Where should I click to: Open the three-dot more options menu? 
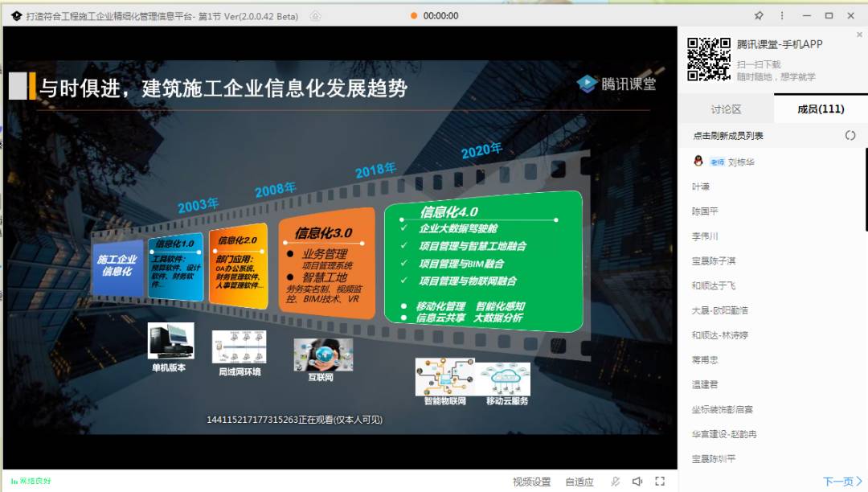point(782,15)
